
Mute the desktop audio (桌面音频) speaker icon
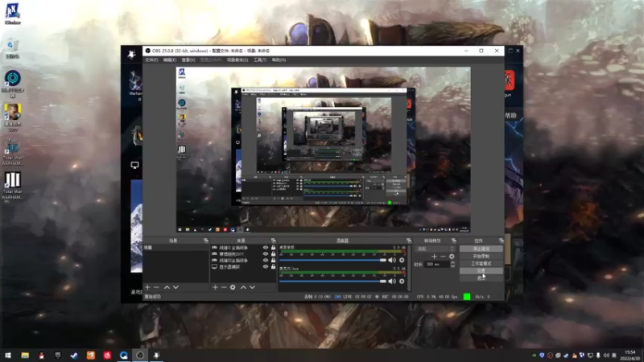[x=392, y=260]
